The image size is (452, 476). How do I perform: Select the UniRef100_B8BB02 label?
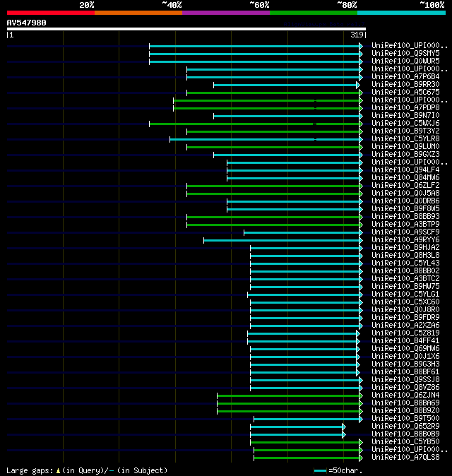[x=405, y=271]
